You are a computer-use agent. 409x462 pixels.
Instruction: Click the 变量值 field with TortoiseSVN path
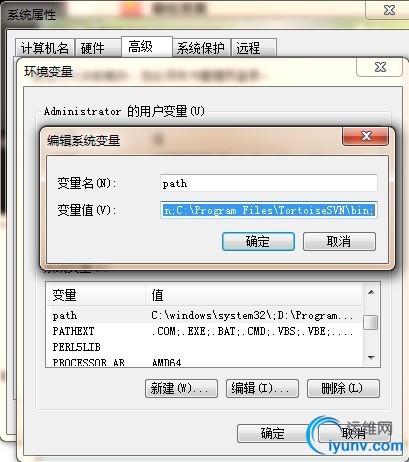(x=269, y=210)
